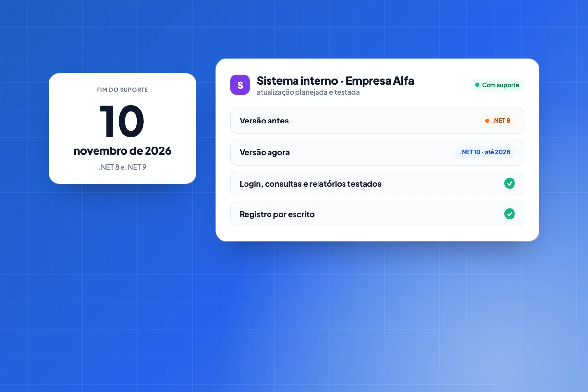Click the .NET 8 e .NET 9 caption
The height and width of the screenshot is (392, 588).
pyautogui.click(x=122, y=167)
